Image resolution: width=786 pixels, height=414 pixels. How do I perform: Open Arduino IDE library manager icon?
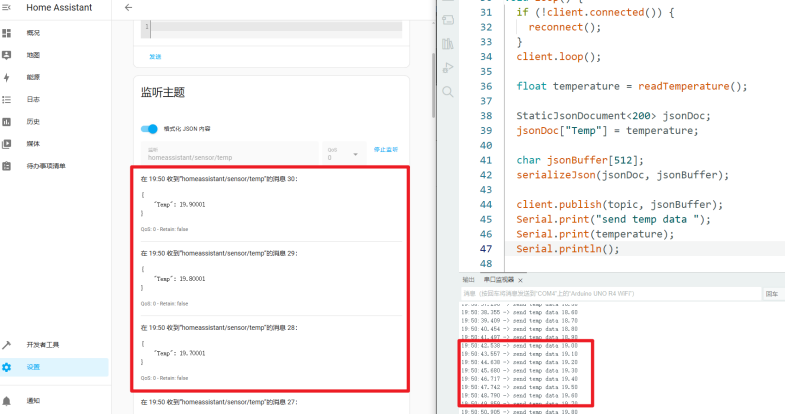(x=448, y=43)
